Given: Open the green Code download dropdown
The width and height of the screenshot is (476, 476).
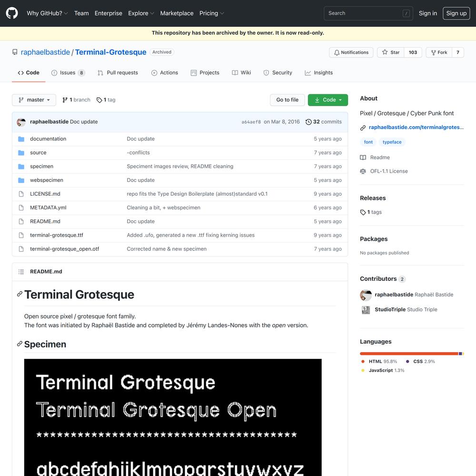Looking at the screenshot, I should [x=328, y=100].
